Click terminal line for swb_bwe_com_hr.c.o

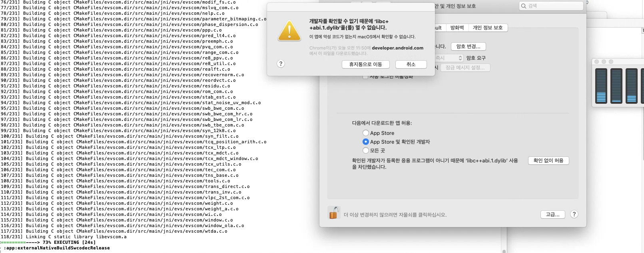pos(127,114)
